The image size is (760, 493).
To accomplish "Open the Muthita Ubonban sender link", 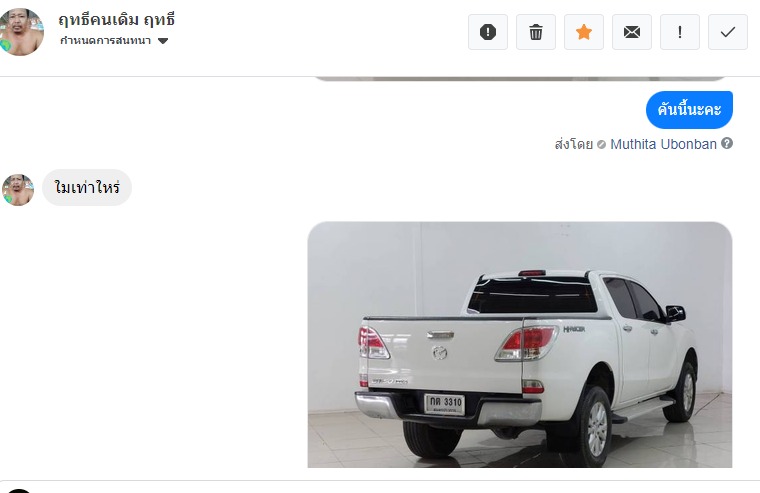I will click(x=663, y=144).
